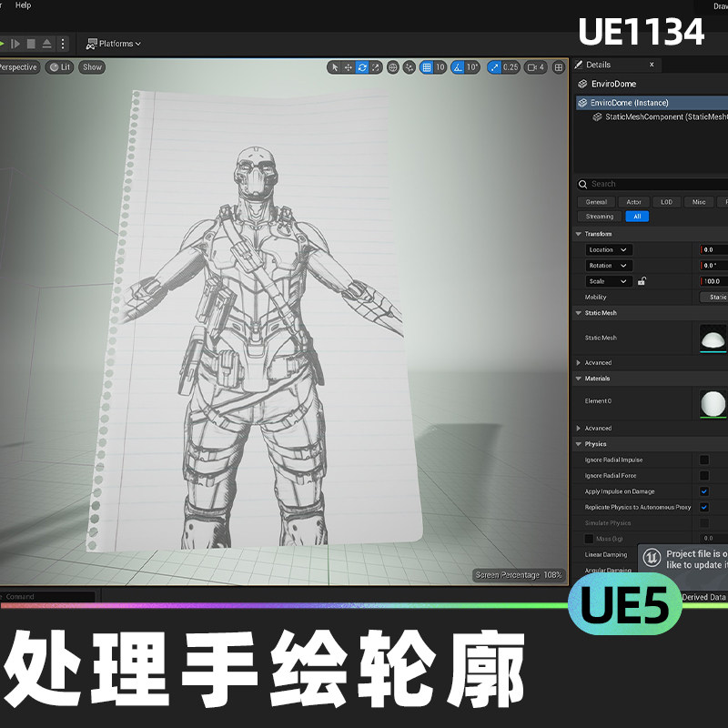
Task: Disable Apply Impulse on Damage
Action: click(706, 490)
